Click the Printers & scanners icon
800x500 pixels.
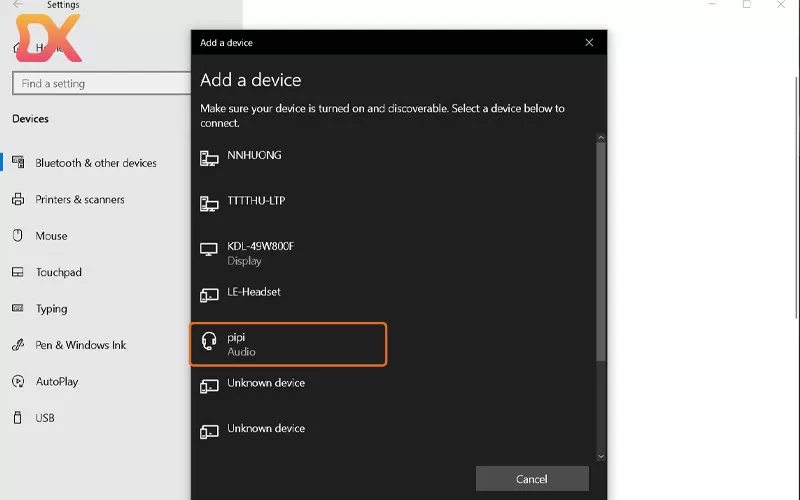[x=17, y=200]
